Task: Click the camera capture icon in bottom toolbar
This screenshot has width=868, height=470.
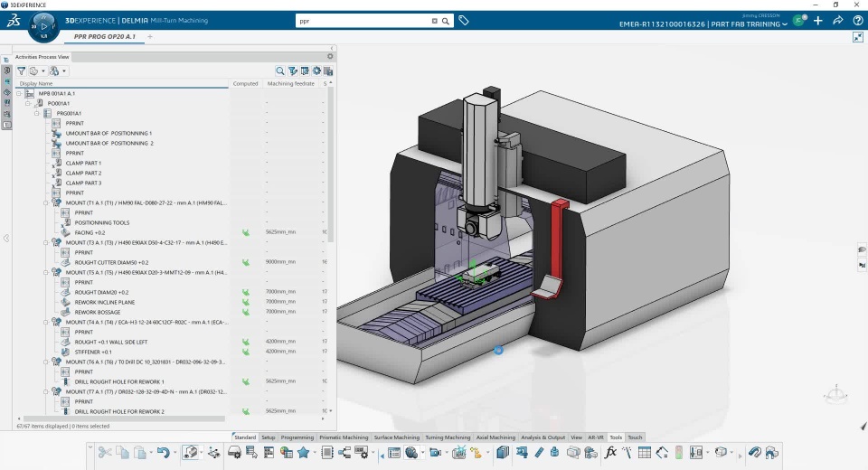Action: point(435,452)
